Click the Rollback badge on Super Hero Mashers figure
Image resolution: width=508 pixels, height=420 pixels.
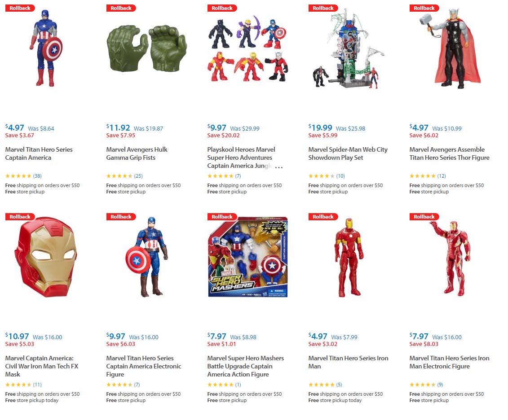tap(222, 216)
